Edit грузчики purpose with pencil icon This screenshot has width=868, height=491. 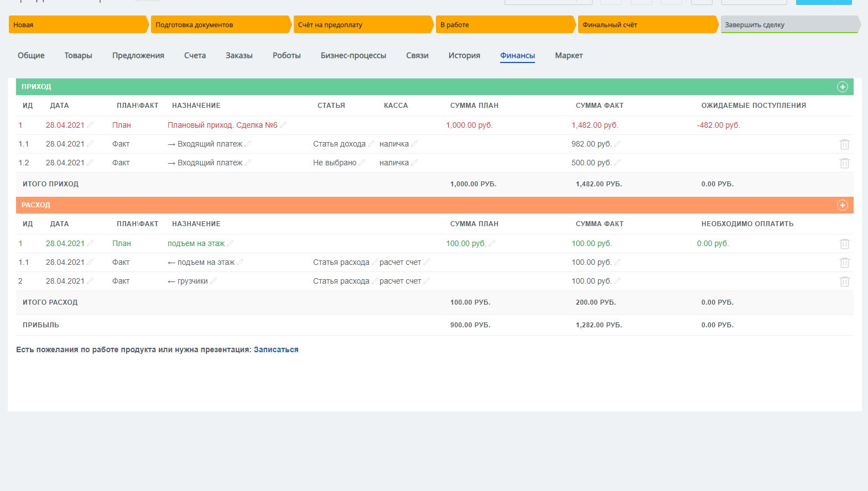tap(214, 281)
